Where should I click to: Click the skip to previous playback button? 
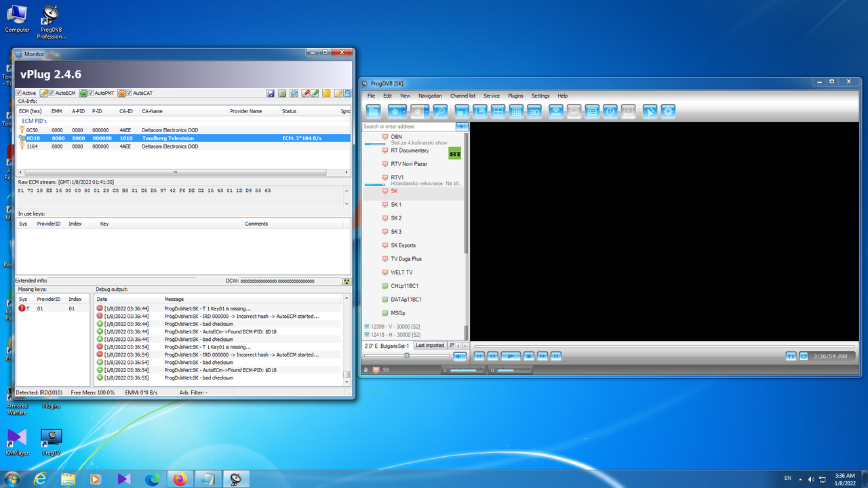click(x=479, y=356)
